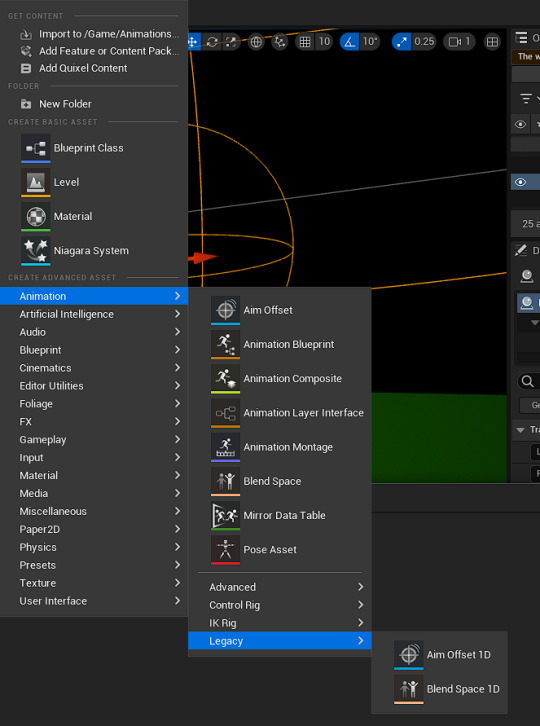Click the Blend Space icon
Screen dimensions: 540x726
tap(226, 482)
